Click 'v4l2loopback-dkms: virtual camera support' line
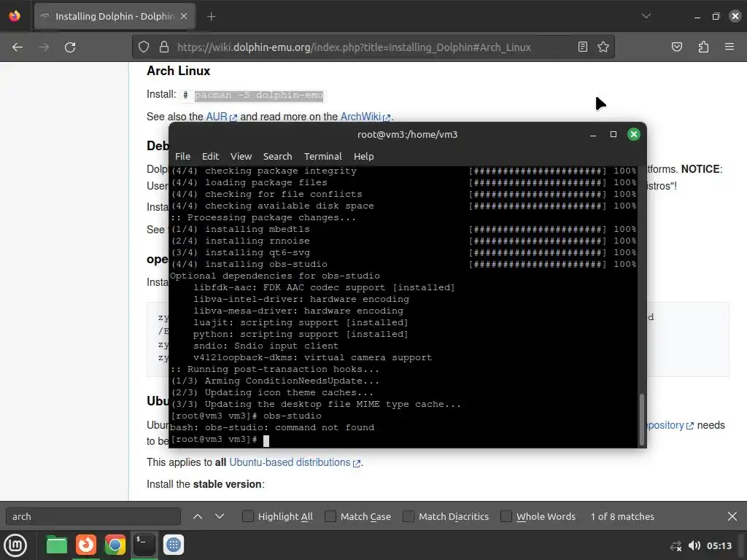 pyautogui.click(x=312, y=357)
